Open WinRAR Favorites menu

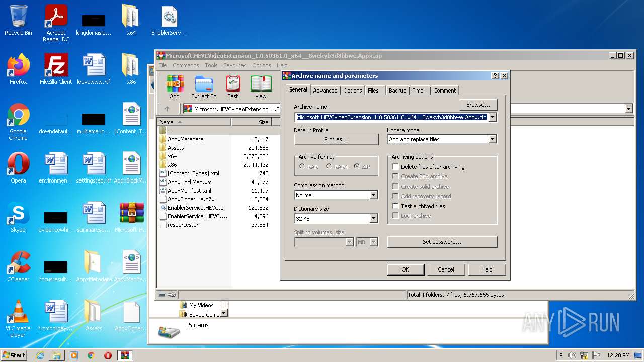[234, 65]
